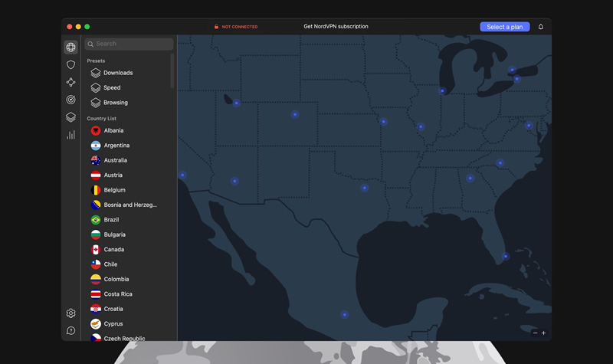Open the globe map view in sidebar

pyautogui.click(x=70, y=48)
